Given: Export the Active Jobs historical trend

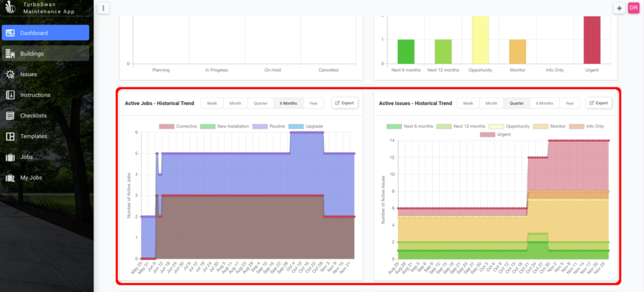Looking at the screenshot, I should (x=344, y=103).
